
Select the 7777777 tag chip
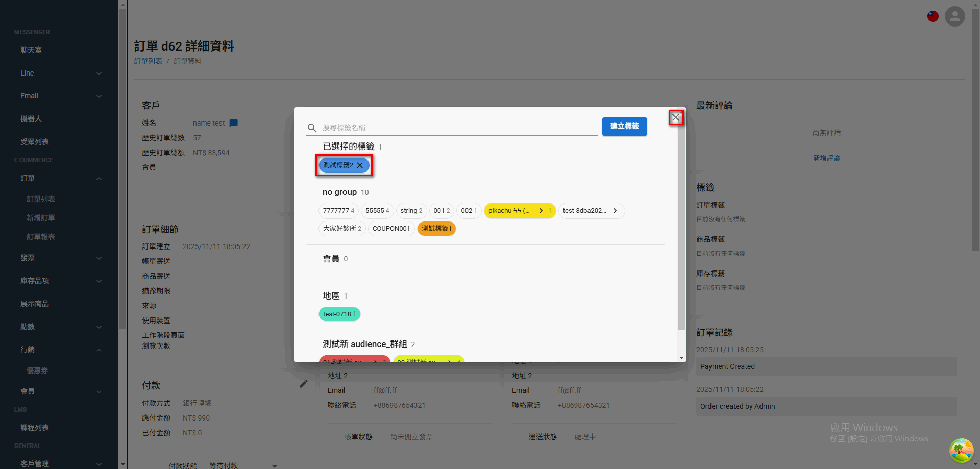click(x=338, y=211)
